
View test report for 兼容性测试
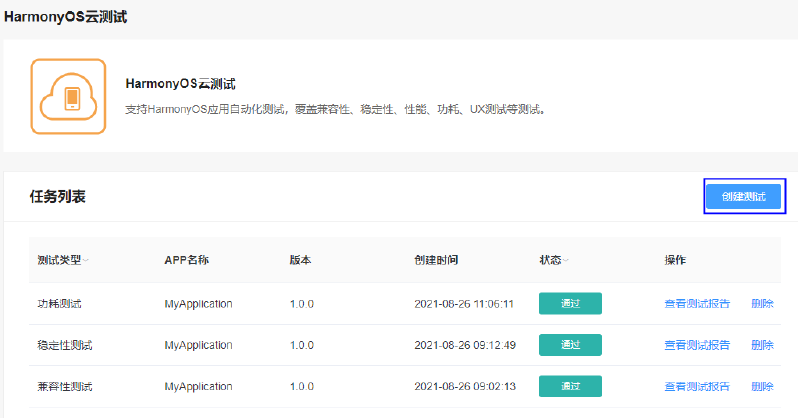(x=697, y=386)
